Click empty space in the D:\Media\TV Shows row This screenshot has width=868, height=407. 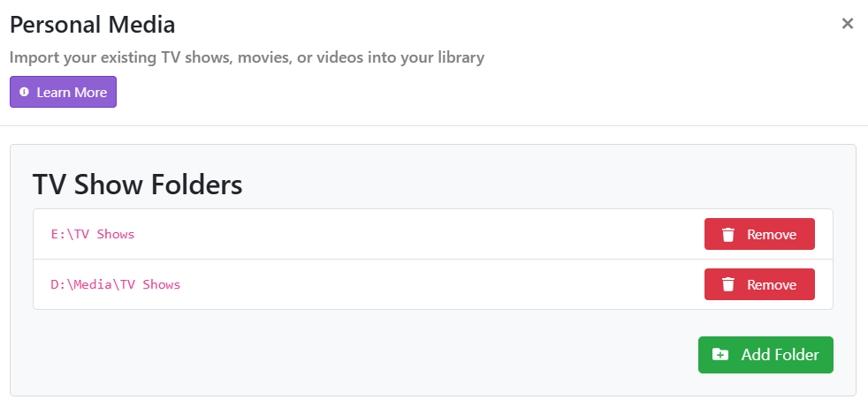tap(424, 285)
